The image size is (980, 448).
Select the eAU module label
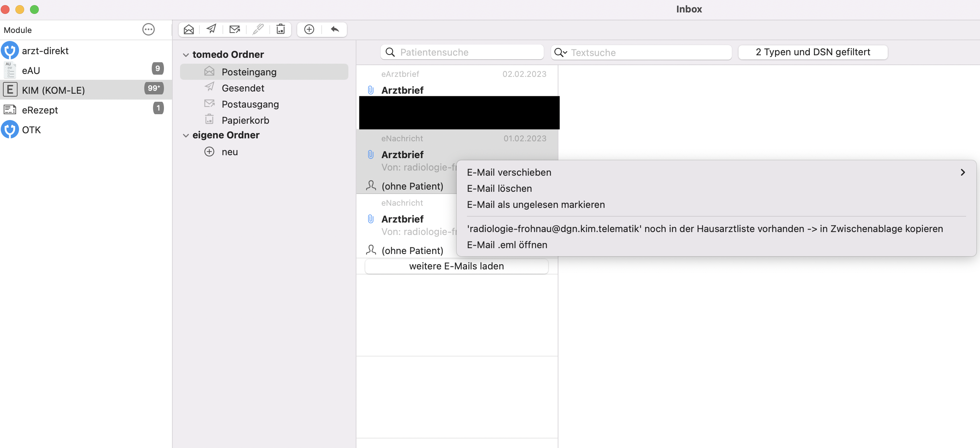click(x=31, y=70)
